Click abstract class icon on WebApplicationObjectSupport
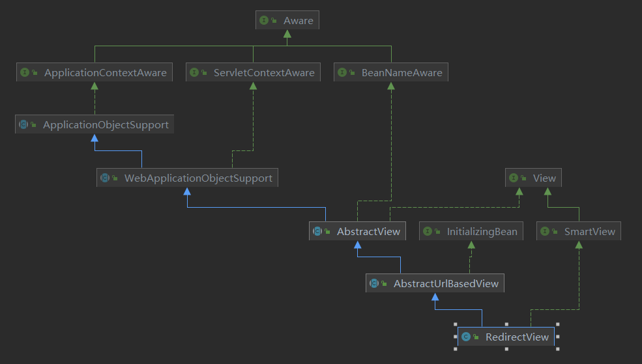Viewport: 642px width, 364px height. click(105, 178)
